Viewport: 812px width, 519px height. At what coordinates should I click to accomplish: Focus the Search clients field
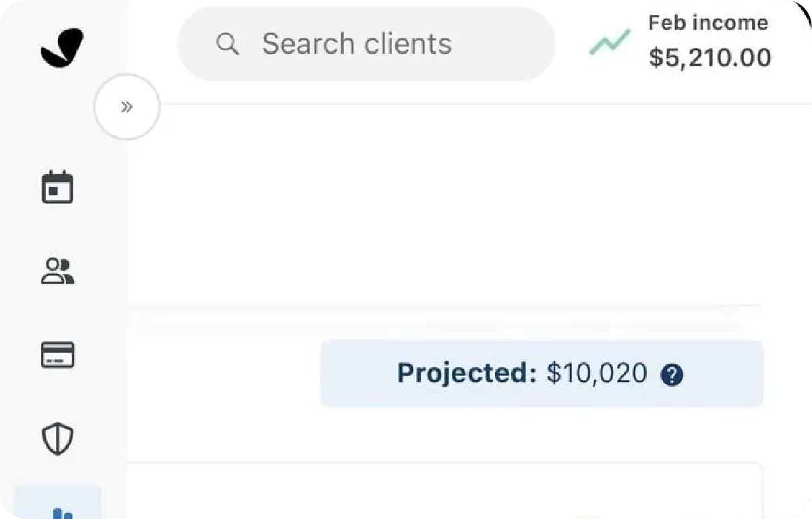(366, 45)
